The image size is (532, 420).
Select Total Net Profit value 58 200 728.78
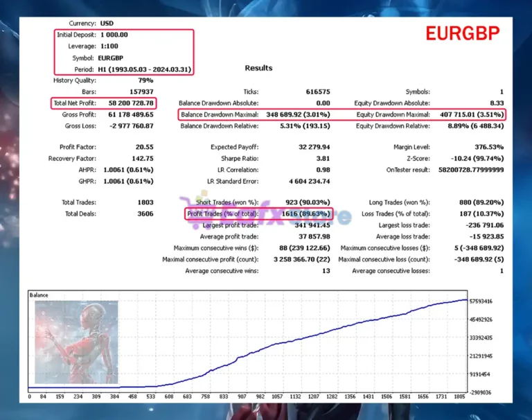tap(131, 103)
